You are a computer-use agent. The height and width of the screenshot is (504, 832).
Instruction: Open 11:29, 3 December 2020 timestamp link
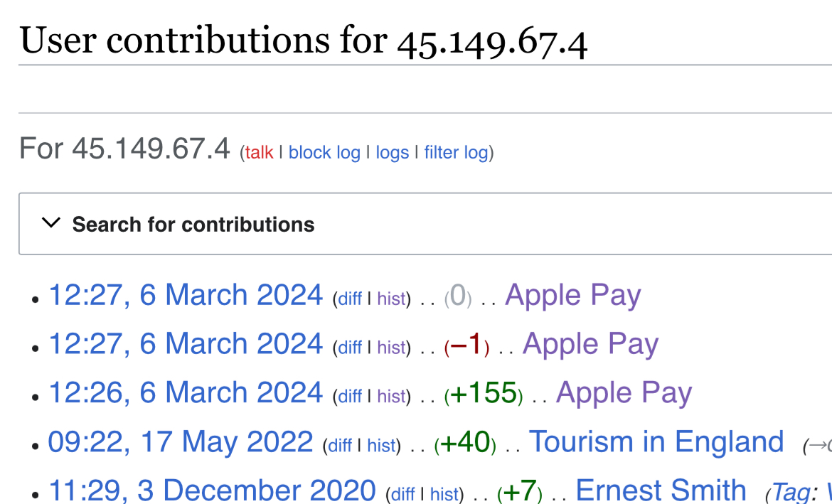212,490
